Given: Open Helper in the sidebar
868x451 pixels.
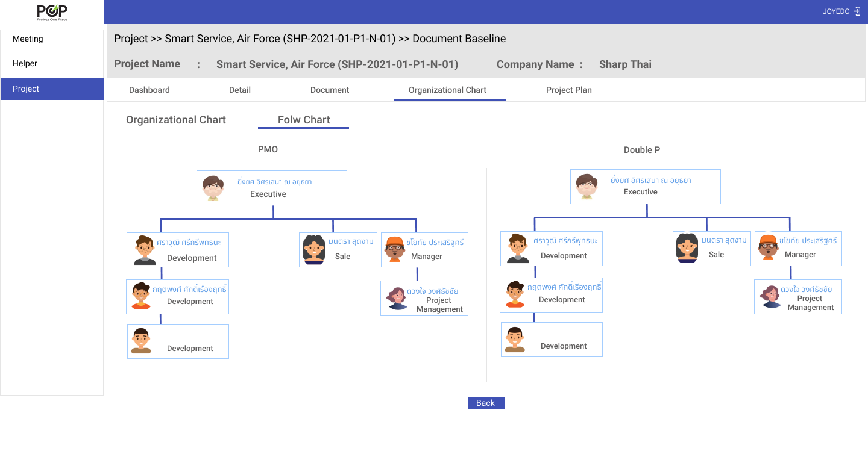Looking at the screenshot, I should tap(25, 63).
